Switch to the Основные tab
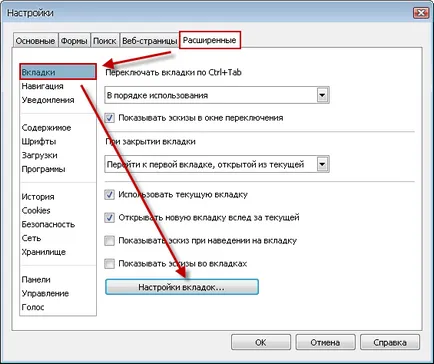Image resolution: width=434 pixels, height=364 pixels. point(36,41)
